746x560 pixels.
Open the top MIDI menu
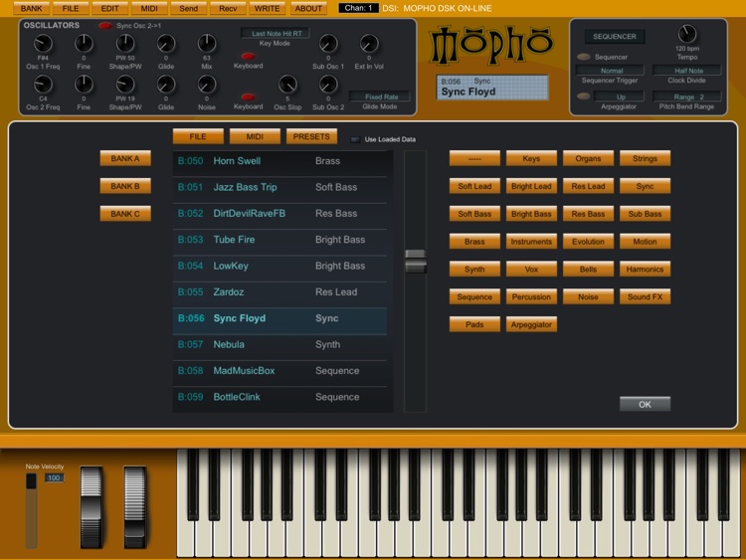click(x=149, y=8)
